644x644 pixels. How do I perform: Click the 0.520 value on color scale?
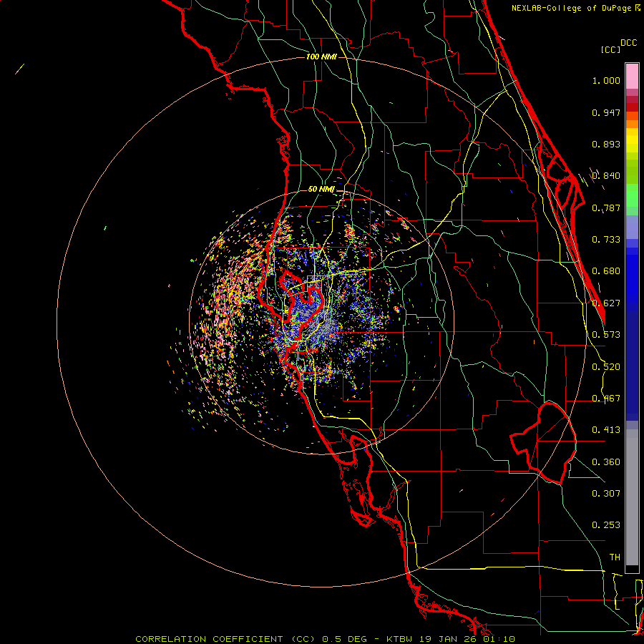tap(606, 367)
